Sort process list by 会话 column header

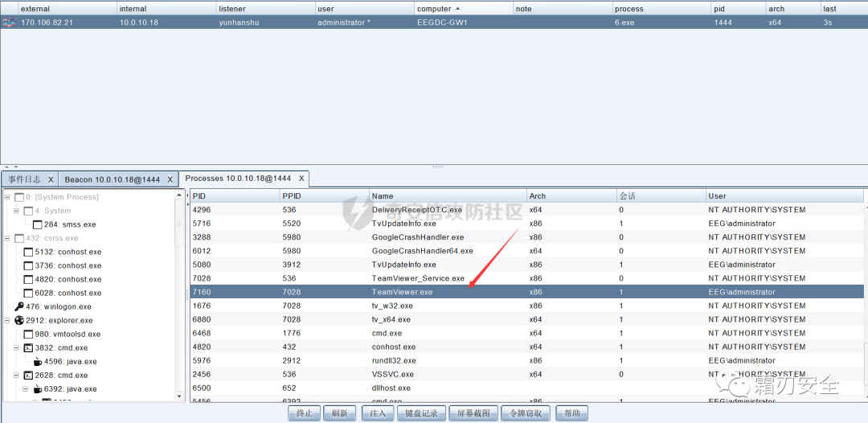(x=661, y=196)
